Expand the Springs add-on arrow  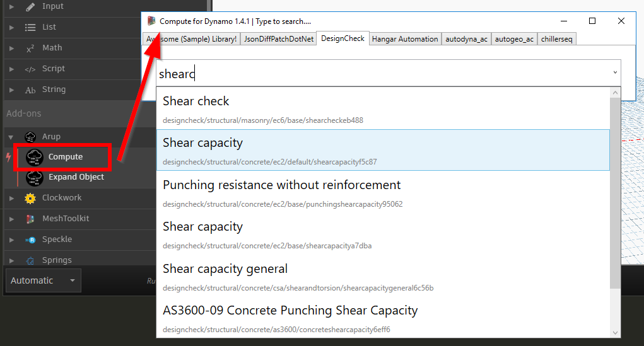(x=11, y=261)
